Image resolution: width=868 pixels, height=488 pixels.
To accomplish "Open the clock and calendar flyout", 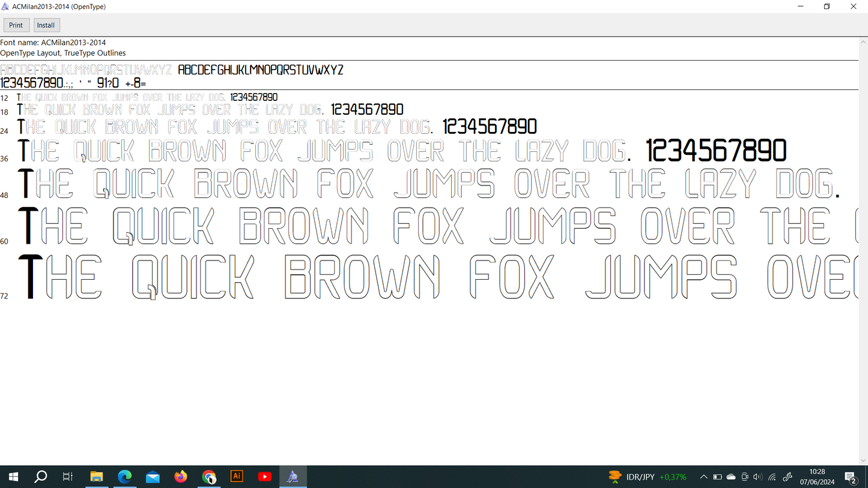I will tap(817, 477).
